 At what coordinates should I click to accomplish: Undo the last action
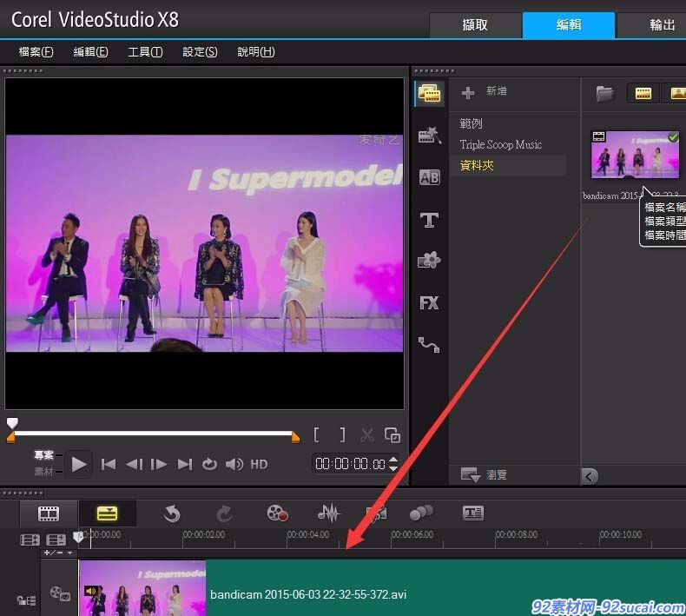pyautogui.click(x=172, y=513)
